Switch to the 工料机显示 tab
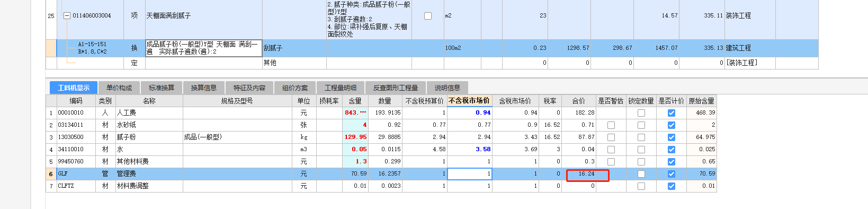Viewport: 868px width, 209px height. tap(74, 88)
